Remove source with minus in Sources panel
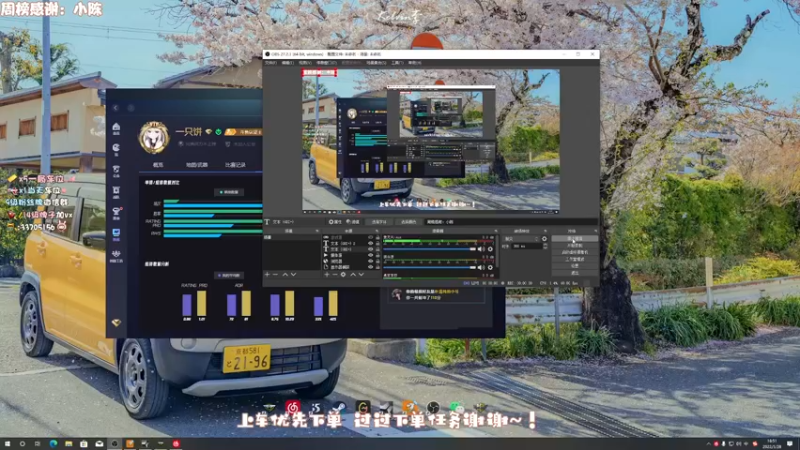800x450 pixels. point(335,274)
